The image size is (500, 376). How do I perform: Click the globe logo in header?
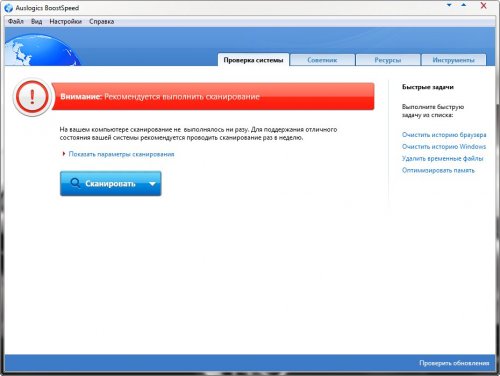tap(42, 51)
